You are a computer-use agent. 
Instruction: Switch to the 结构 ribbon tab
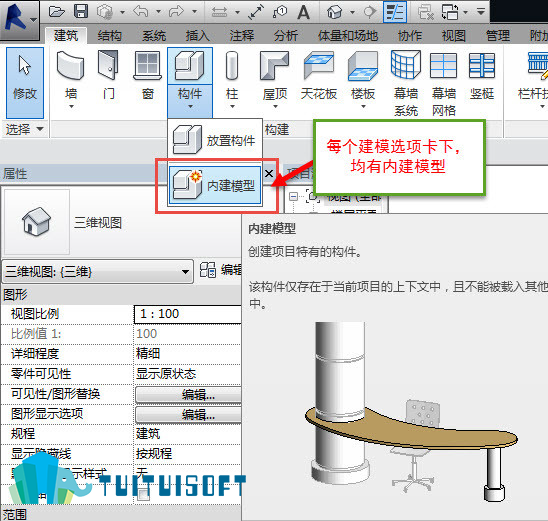point(109,36)
